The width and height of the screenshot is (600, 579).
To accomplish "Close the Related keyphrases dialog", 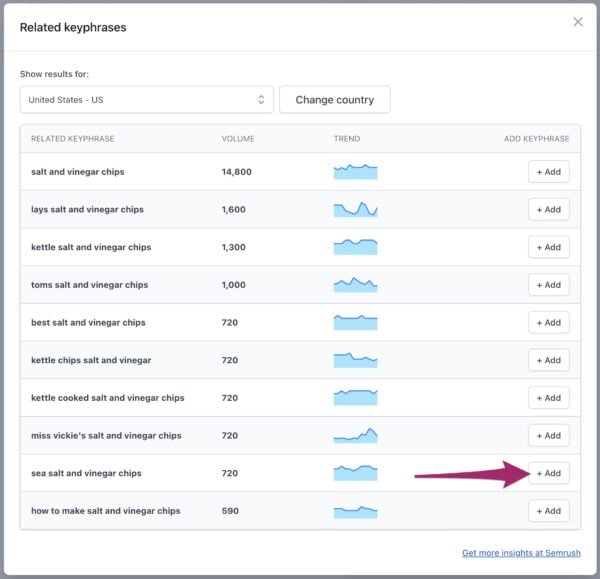I will 577,22.
